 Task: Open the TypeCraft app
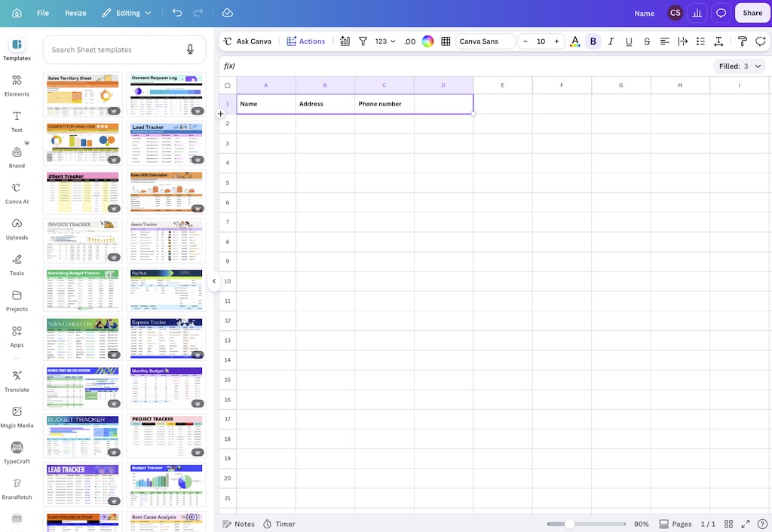point(17,454)
